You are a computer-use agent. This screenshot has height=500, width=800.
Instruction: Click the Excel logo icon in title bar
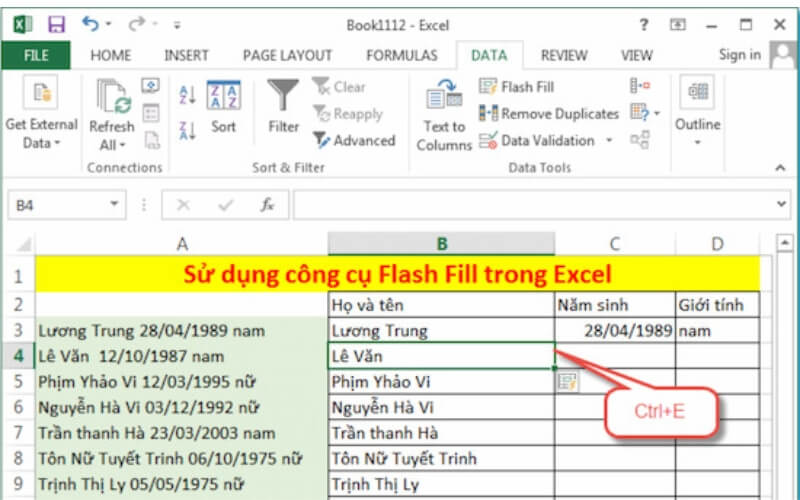(22, 24)
